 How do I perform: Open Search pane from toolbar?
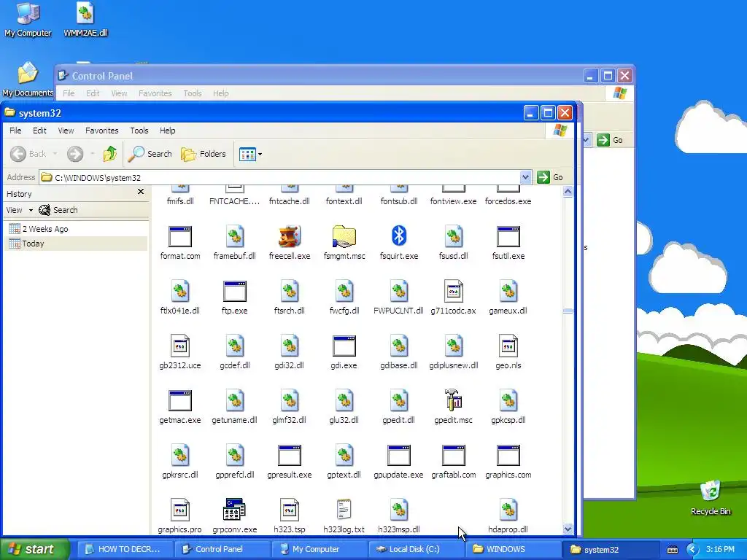click(150, 154)
